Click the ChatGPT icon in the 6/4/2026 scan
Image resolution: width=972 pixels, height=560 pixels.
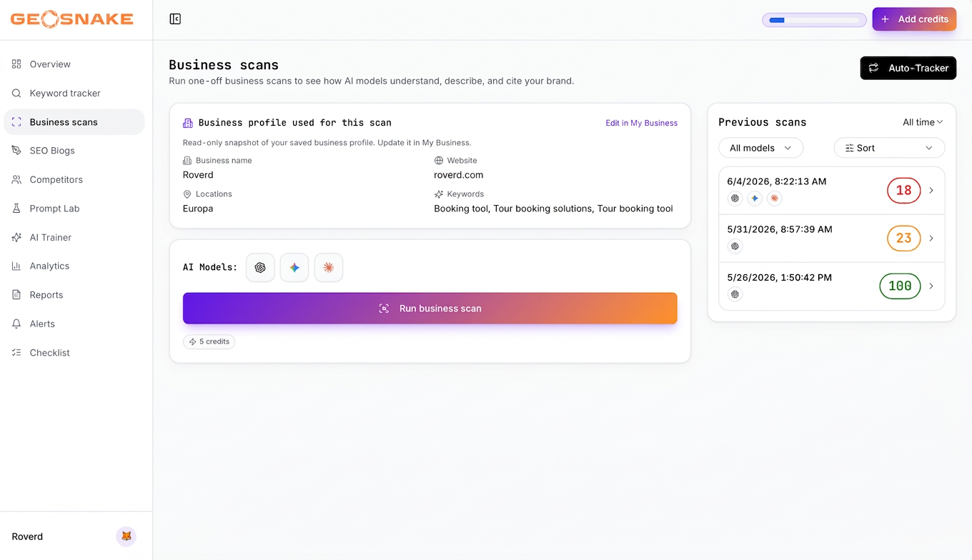[x=735, y=199]
